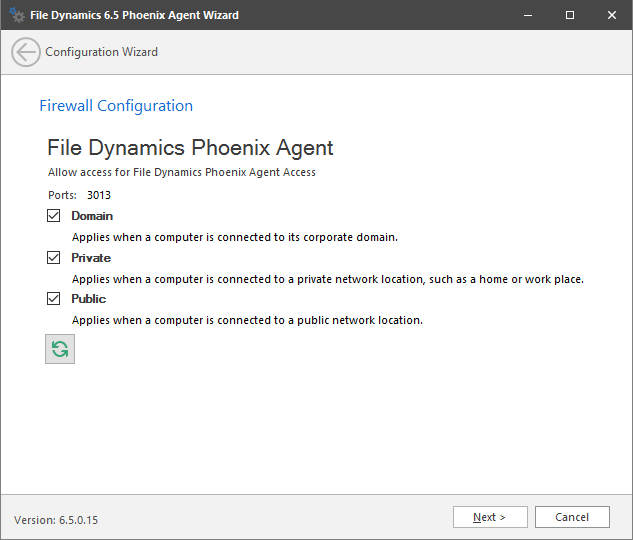
Task: Click the green refresh firewall status icon
Action: [60, 349]
